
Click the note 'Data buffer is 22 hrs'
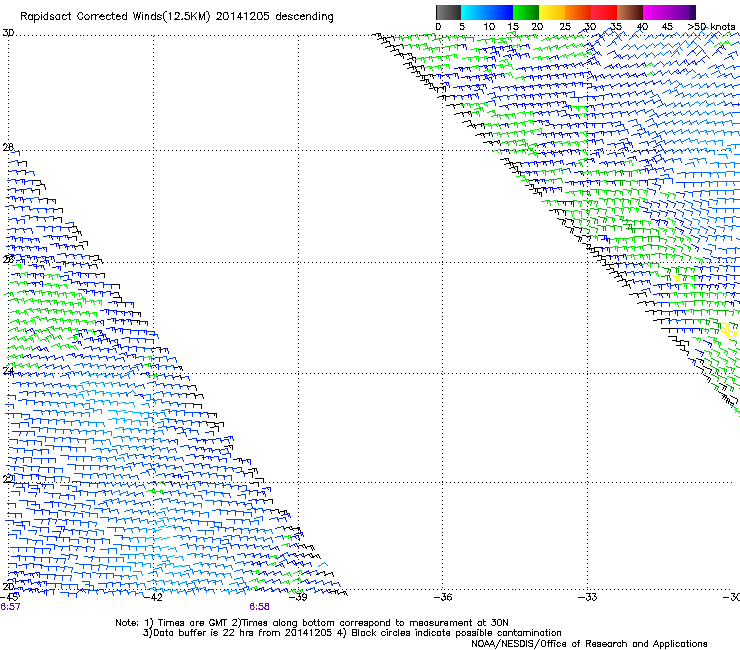(204, 633)
